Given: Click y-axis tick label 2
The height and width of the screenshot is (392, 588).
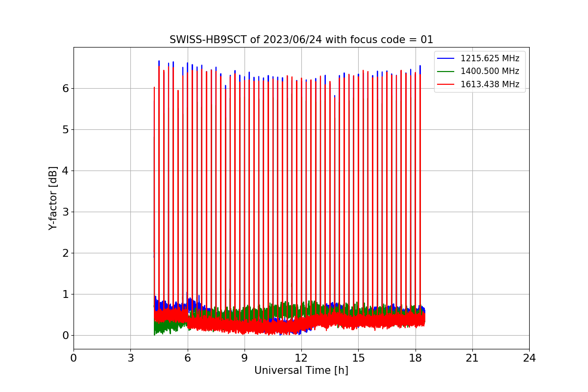Looking at the screenshot, I should (65, 253).
